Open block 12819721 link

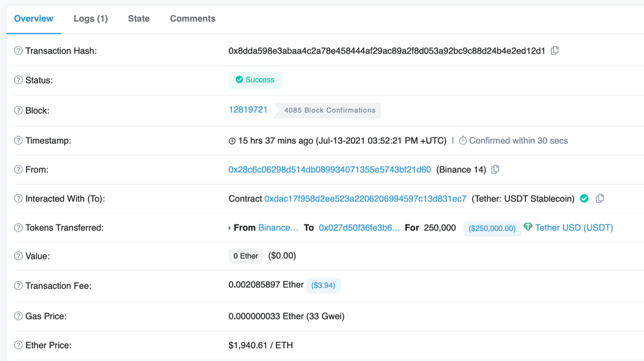pos(248,110)
